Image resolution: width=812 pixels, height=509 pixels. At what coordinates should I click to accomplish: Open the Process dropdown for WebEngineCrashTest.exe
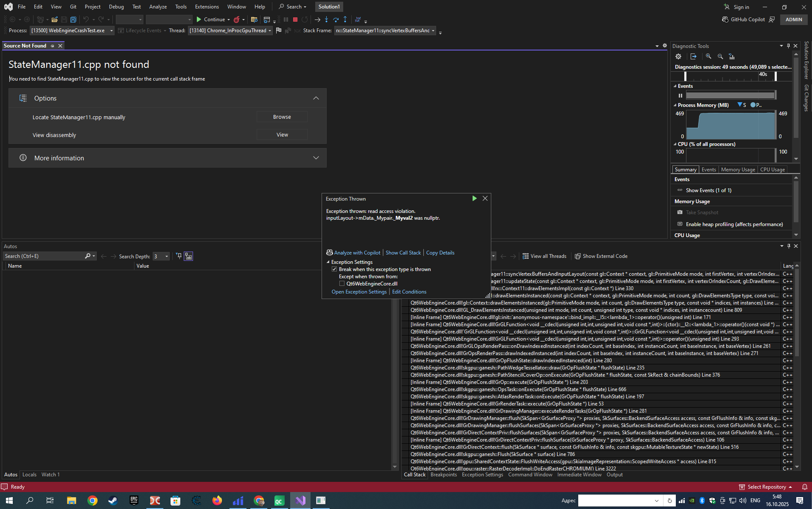click(112, 31)
